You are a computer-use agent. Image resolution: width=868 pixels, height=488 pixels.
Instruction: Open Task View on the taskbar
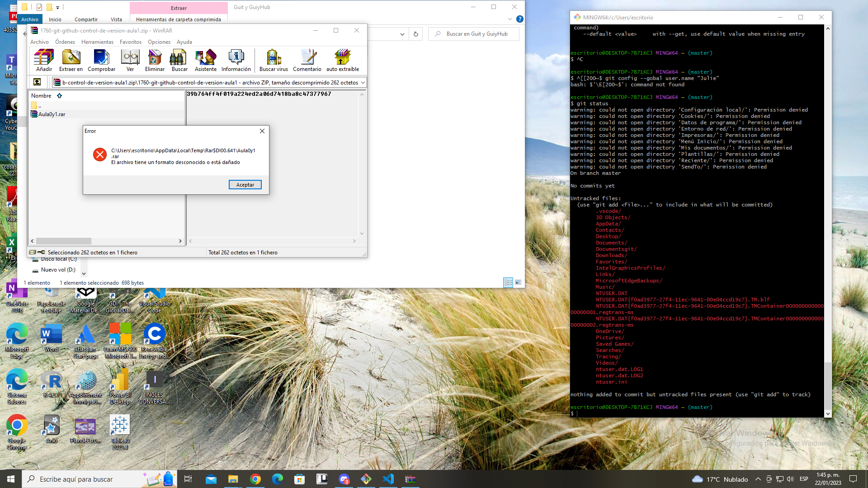(x=188, y=479)
